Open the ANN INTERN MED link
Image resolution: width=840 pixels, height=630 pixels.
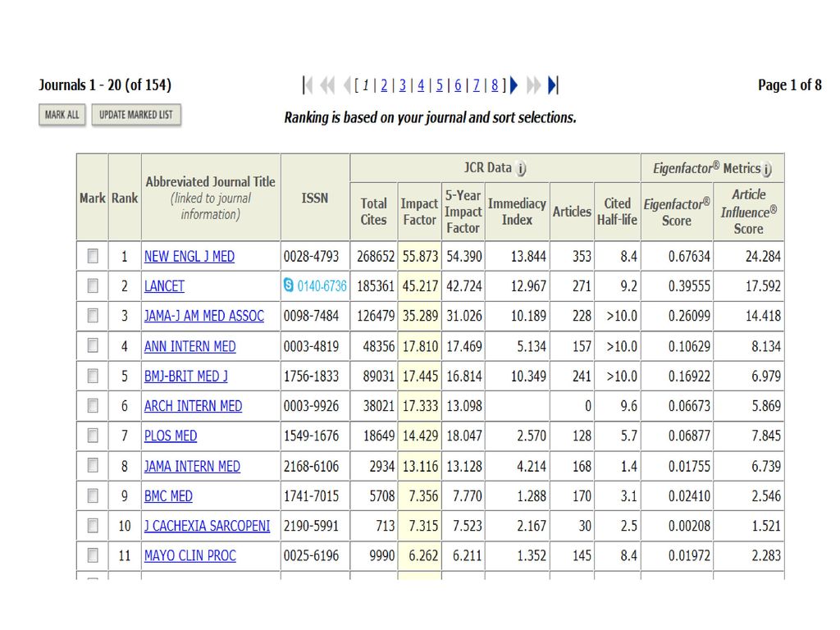pos(189,347)
